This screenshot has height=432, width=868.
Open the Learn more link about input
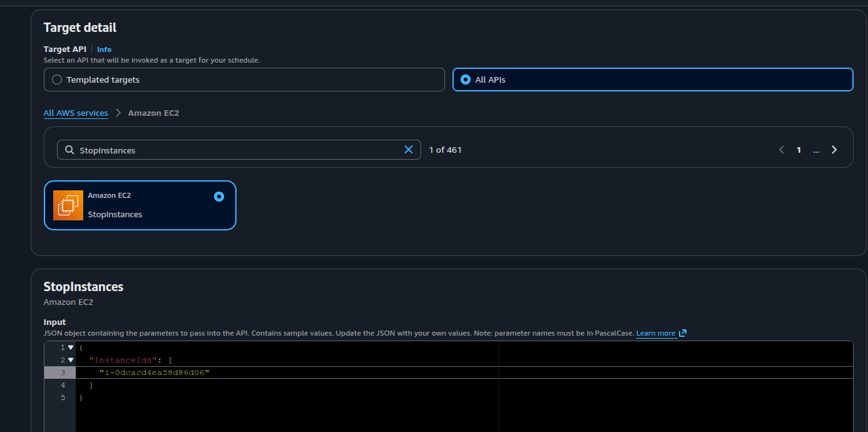pyautogui.click(x=655, y=333)
